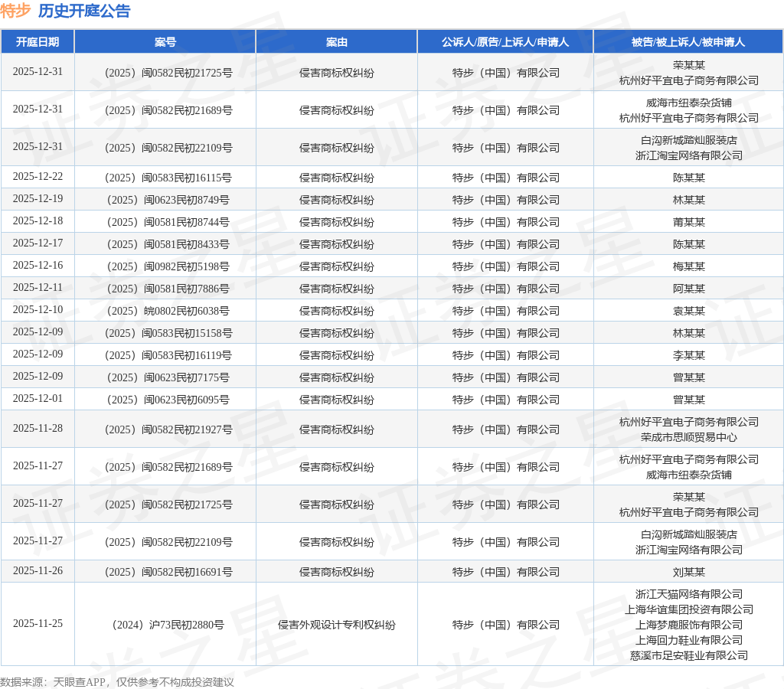Click the date 2025-12-01

coord(38,398)
